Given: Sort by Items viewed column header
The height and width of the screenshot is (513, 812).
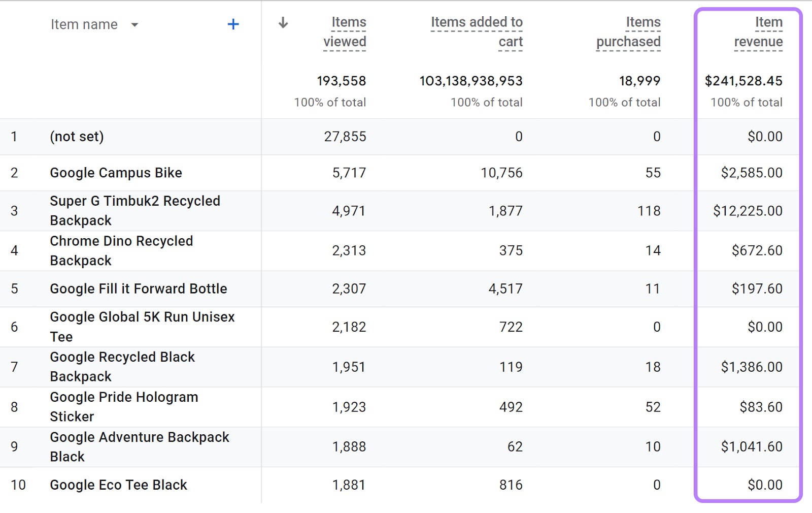Looking at the screenshot, I should click(345, 32).
